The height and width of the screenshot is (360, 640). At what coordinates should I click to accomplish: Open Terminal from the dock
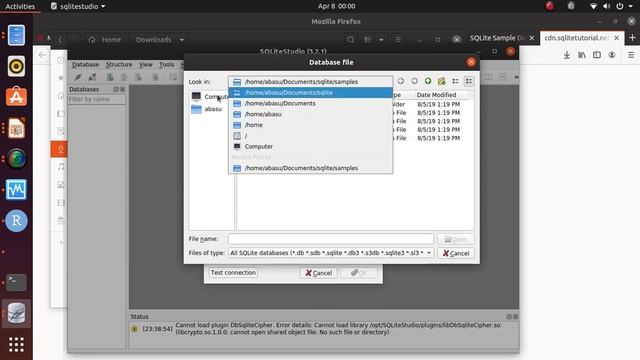click(x=16, y=282)
